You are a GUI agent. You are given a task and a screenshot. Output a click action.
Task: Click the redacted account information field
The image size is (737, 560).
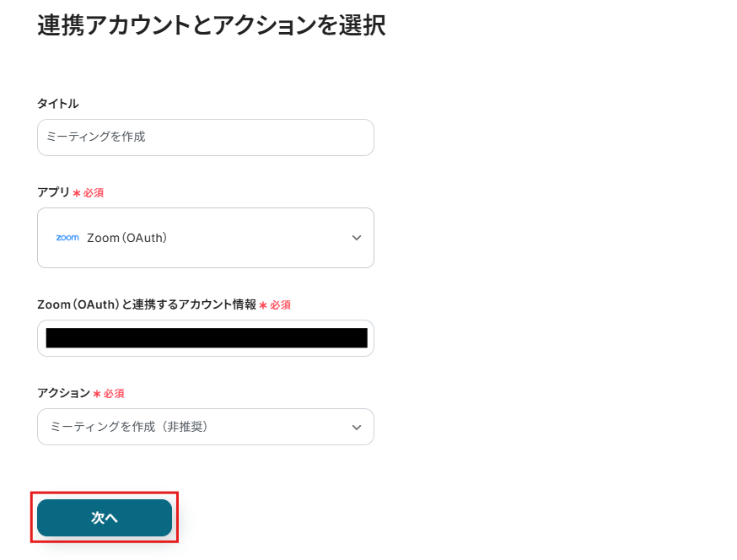coord(206,338)
